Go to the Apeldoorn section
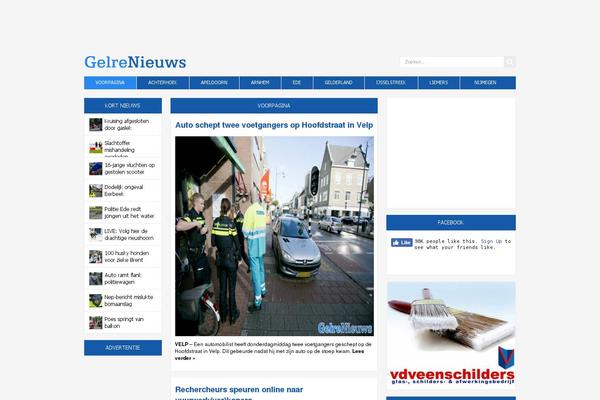This screenshot has height=400, width=600. tap(214, 83)
